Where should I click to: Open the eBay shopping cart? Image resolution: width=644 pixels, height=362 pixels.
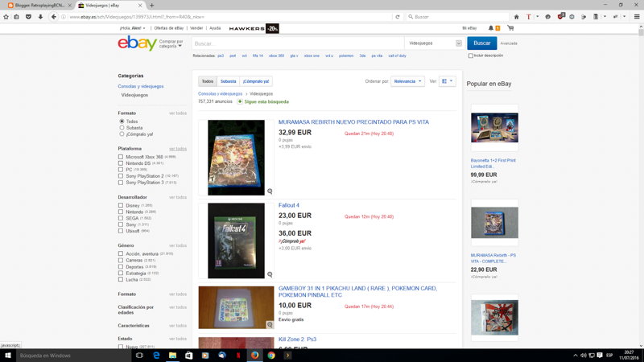point(510,28)
